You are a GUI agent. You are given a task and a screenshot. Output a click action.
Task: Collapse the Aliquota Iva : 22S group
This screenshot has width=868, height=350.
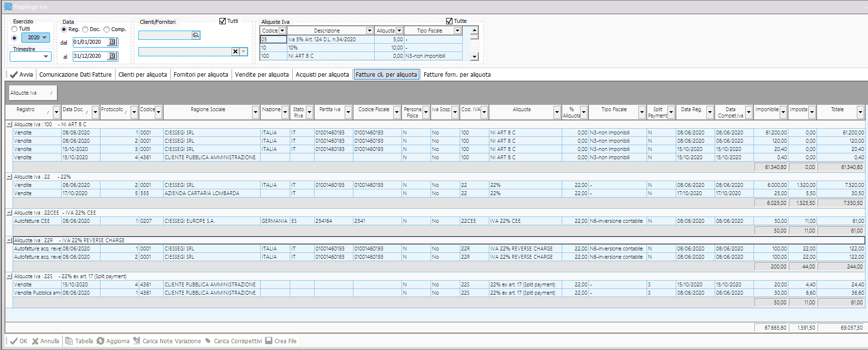click(9, 277)
